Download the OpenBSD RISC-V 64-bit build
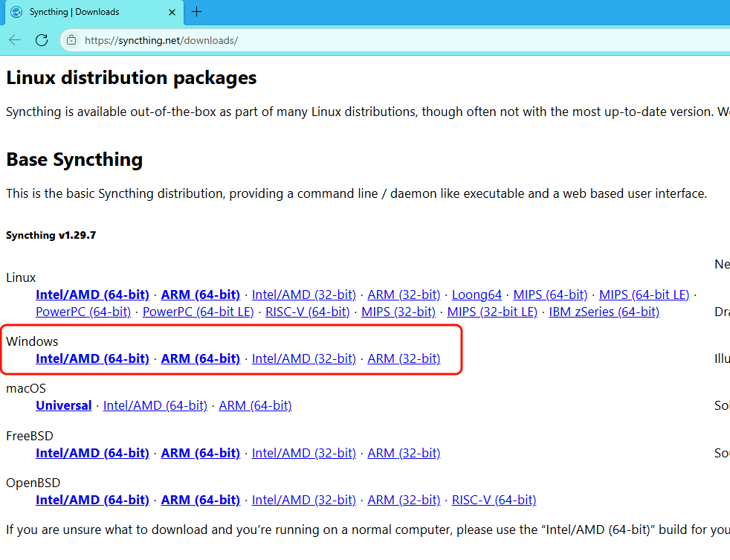 click(494, 499)
